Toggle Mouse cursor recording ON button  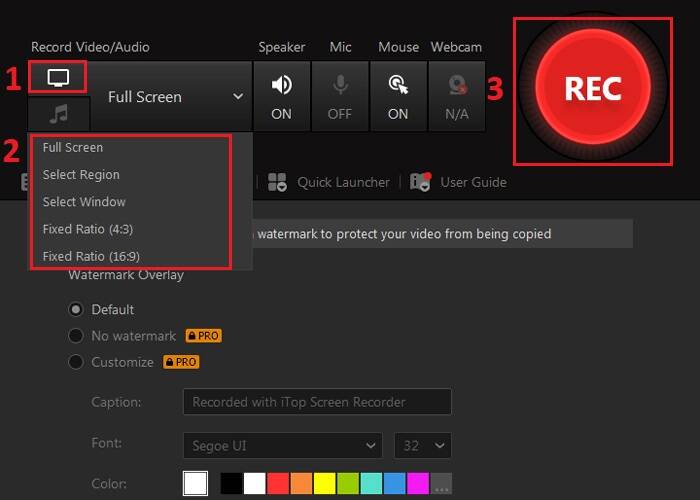pos(398,96)
